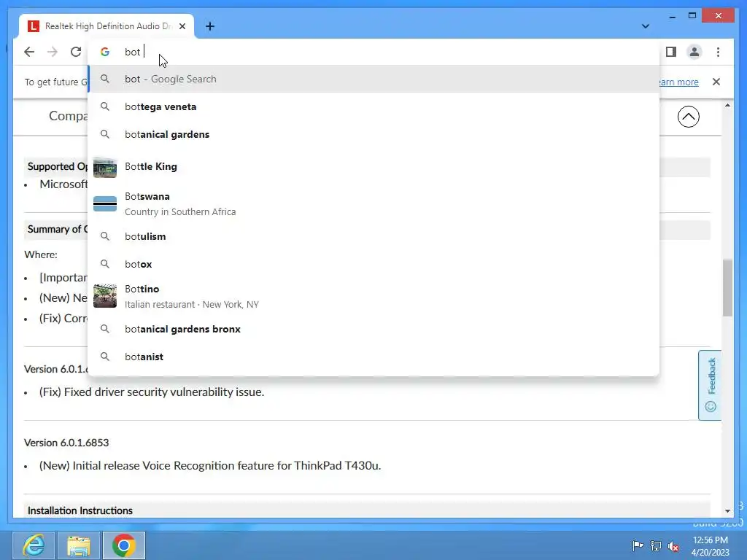
Task: Select 'bot - Google Search' suggestion
Action: [x=373, y=79]
